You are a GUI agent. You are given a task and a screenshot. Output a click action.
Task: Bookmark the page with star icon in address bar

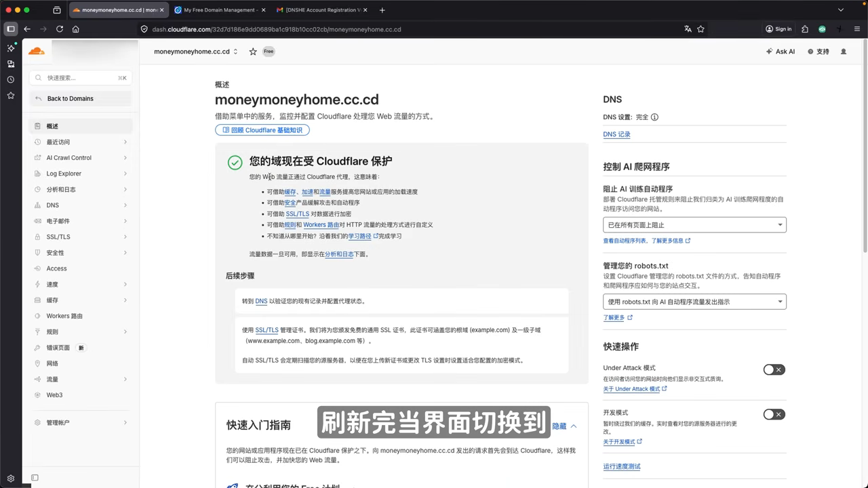tap(701, 29)
